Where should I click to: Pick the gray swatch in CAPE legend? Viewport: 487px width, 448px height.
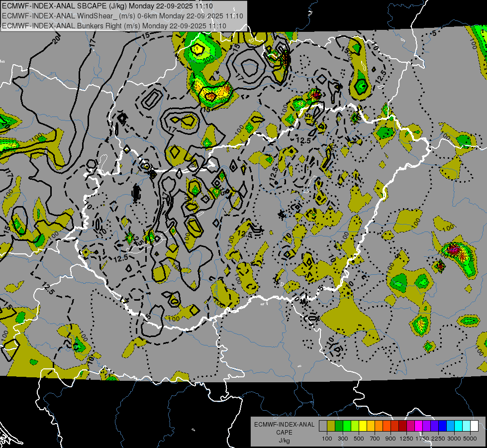(x=323, y=426)
